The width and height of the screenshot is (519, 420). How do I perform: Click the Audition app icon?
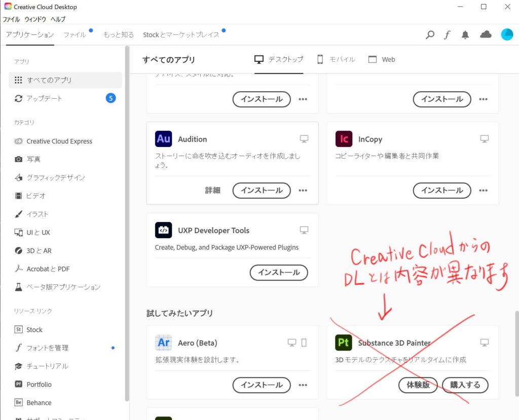pyautogui.click(x=164, y=139)
